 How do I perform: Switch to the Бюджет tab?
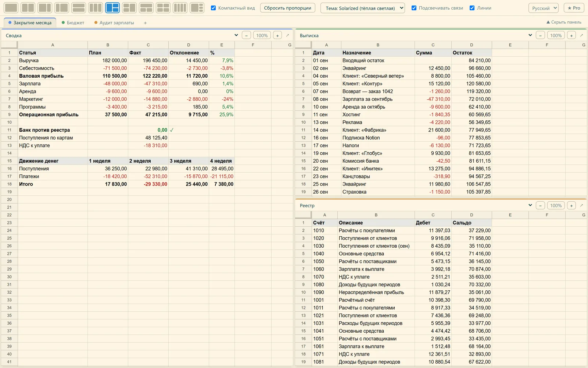pos(73,23)
